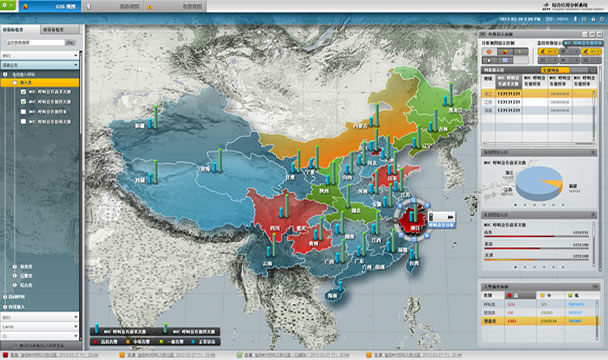Open the alarm view tab with warning triangle
The width and height of the screenshot is (608, 360).
coord(175,6)
